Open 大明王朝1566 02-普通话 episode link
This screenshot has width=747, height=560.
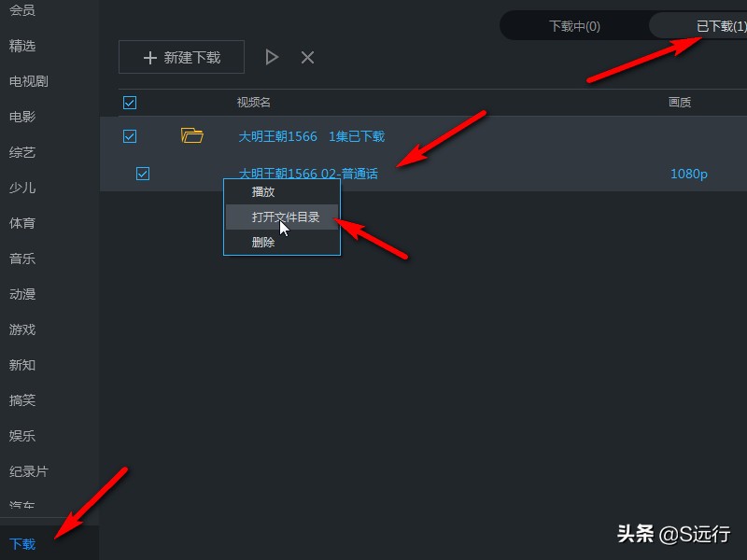pos(308,174)
